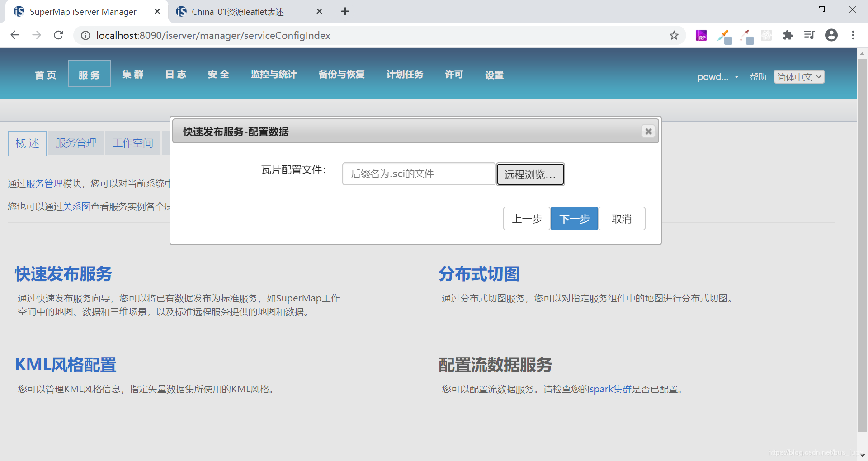This screenshot has height=461, width=868.
Task: Click the pencil-colored extension icon in the toolbar
Action: (725, 36)
